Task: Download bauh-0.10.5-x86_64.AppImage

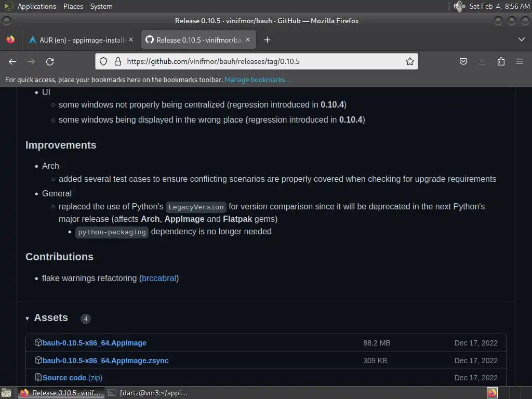Action: pyautogui.click(x=95, y=343)
